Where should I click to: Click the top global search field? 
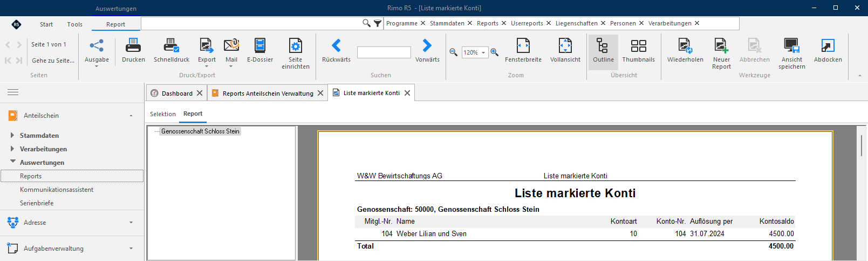point(251,23)
